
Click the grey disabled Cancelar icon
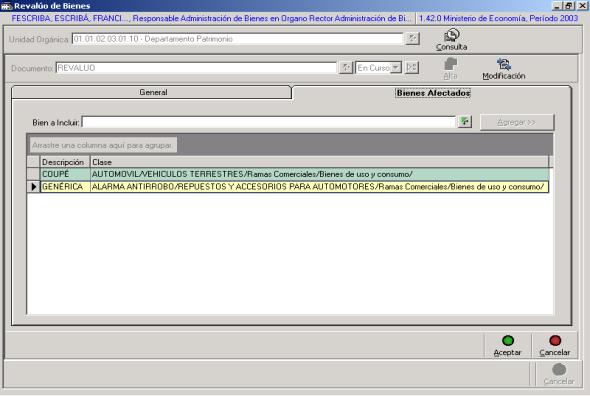[559, 369]
